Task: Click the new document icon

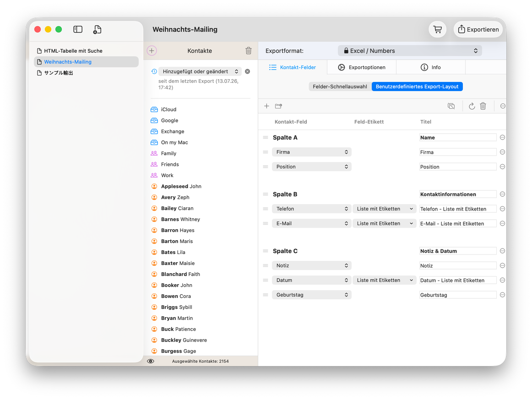Action: [x=97, y=29]
